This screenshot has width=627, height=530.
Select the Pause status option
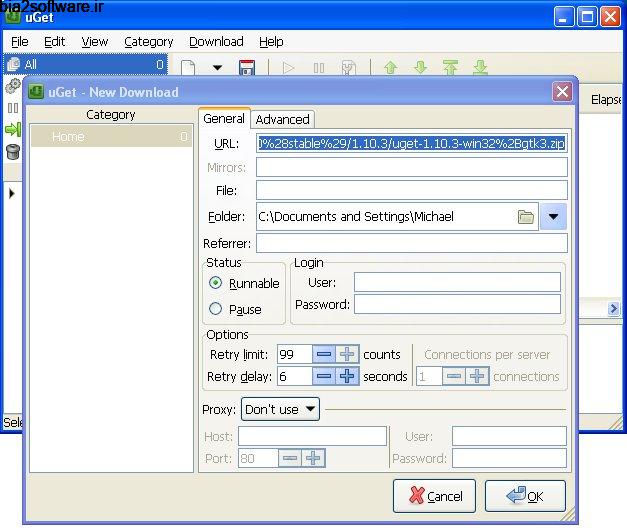(216, 310)
